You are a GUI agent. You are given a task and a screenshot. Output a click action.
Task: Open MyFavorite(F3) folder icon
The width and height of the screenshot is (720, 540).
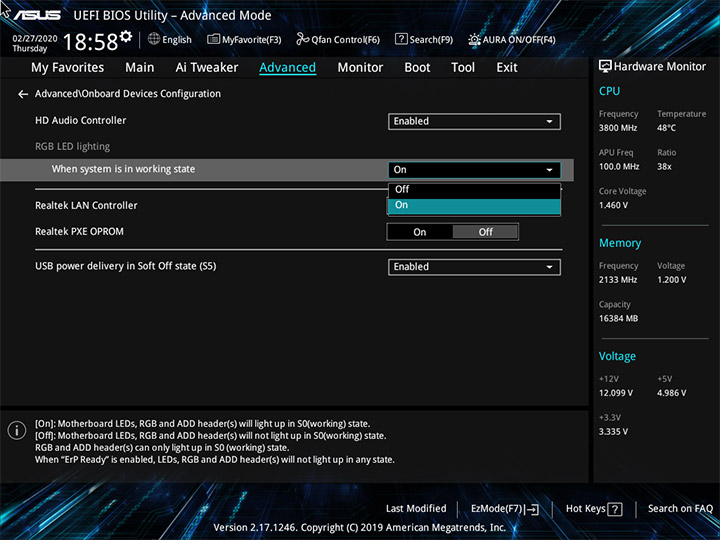click(213, 39)
